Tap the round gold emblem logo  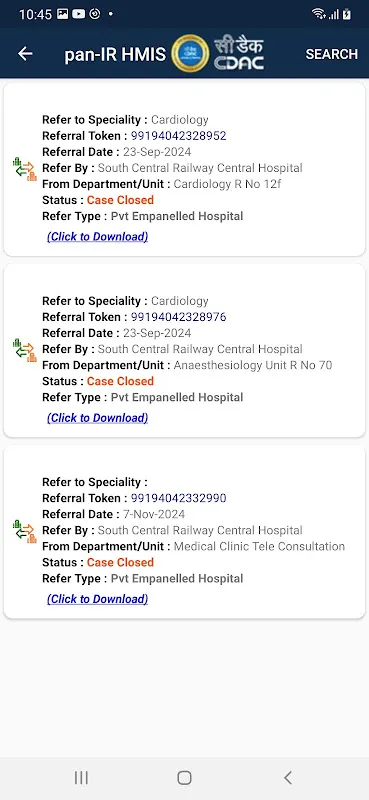coord(190,54)
